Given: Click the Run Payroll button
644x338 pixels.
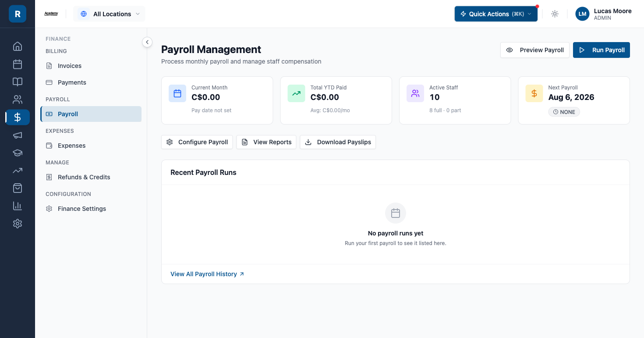Looking at the screenshot, I should [x=602, y=50].
